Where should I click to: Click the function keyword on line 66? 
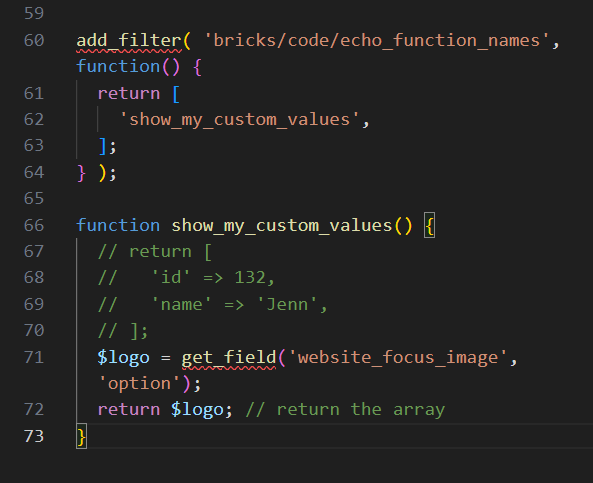point(118,225)
